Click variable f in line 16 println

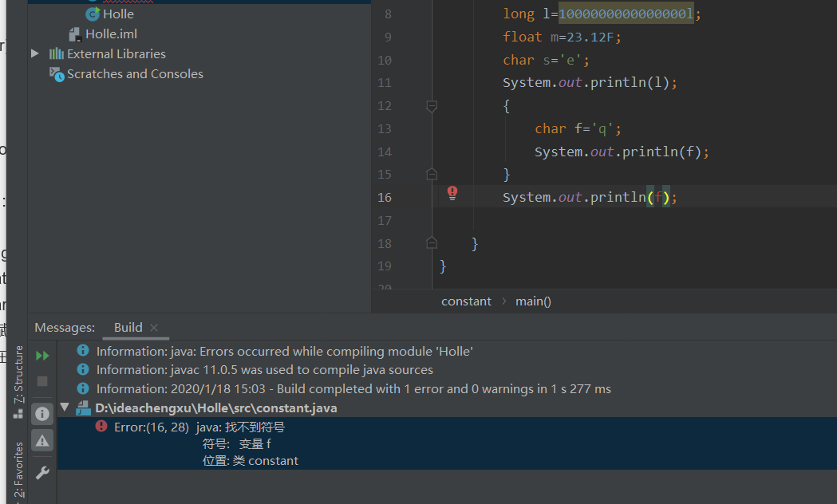pos(658,197)
